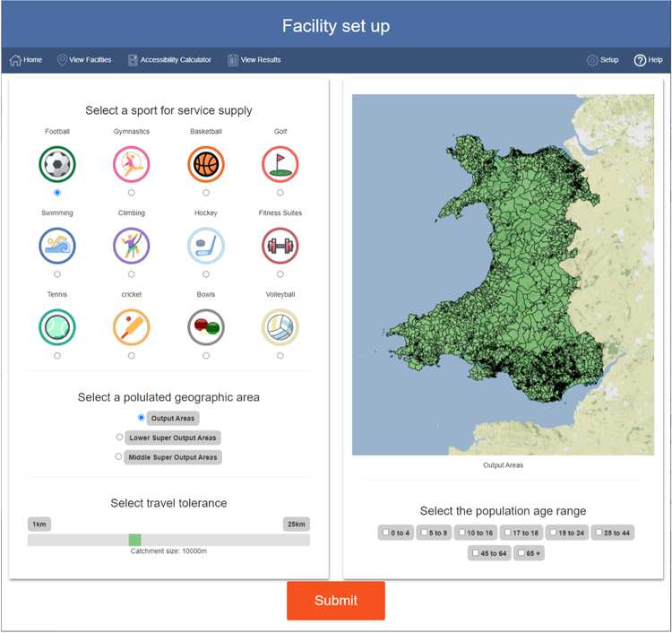
Task: Select Middle Super Output Areas radio option
Action: point(119,456)
